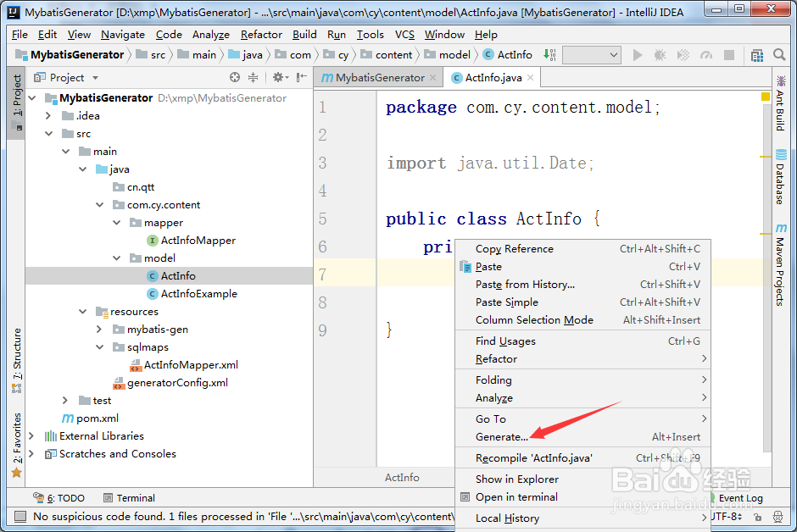Image resolution: width=797 pixels, height=532 pixels.
Task: Collapse the mapper package
Action: pos(117,222)
